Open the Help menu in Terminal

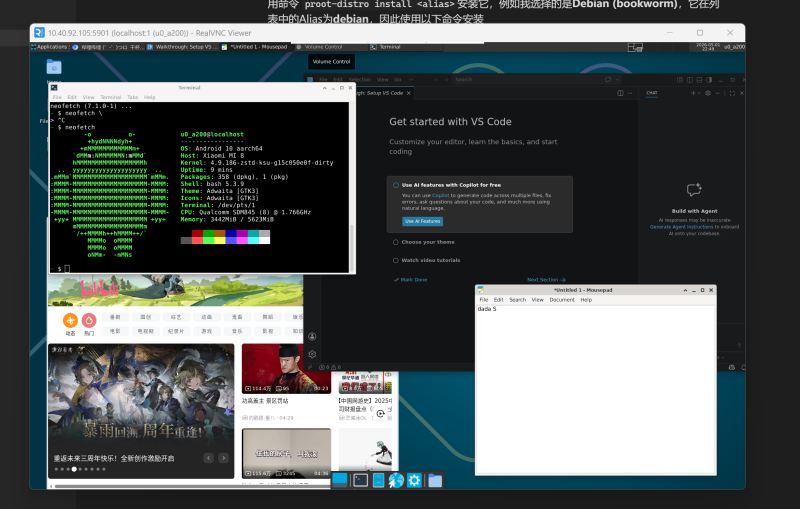pos(149,97)
